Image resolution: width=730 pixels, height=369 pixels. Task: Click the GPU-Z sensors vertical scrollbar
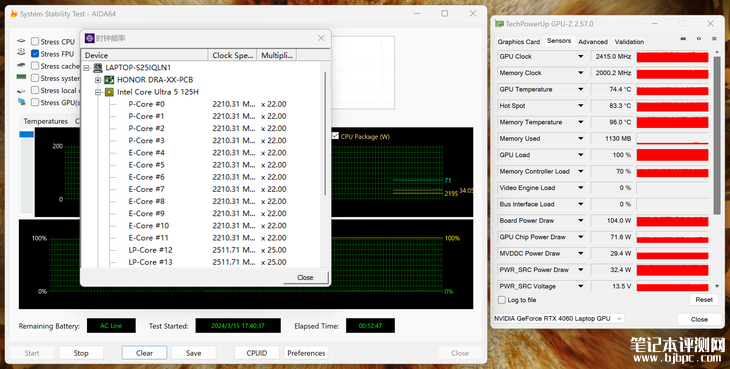[x=716, y=135]
